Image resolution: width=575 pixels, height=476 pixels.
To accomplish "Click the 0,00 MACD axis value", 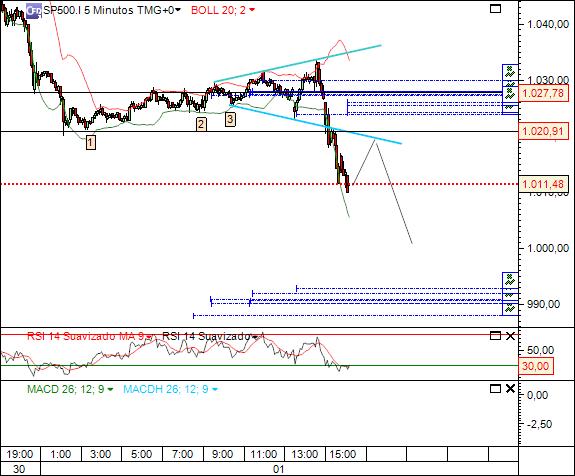I will tap(538, 395).
